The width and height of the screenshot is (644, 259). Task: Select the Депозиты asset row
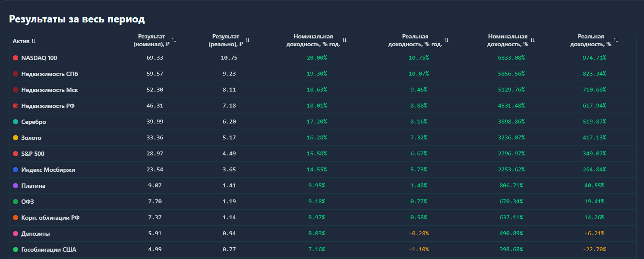35,234
